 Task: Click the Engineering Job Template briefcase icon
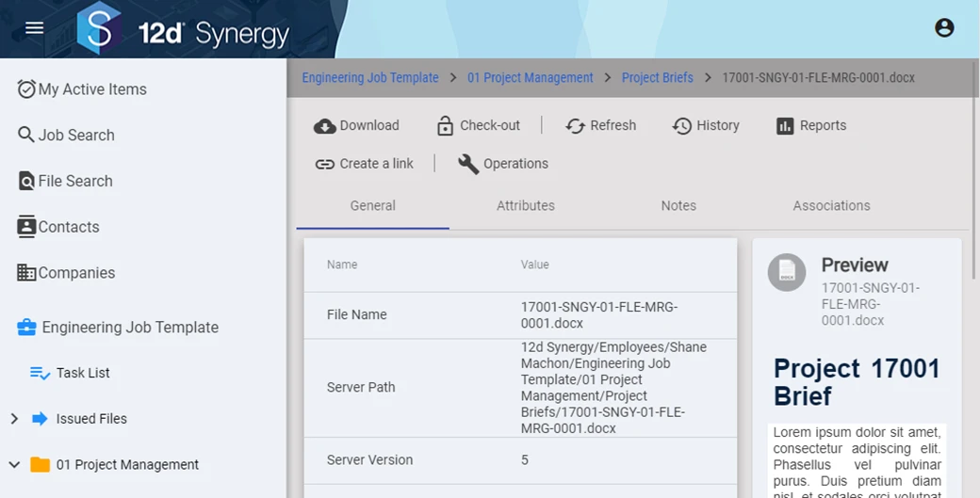(x=26, y=327)
